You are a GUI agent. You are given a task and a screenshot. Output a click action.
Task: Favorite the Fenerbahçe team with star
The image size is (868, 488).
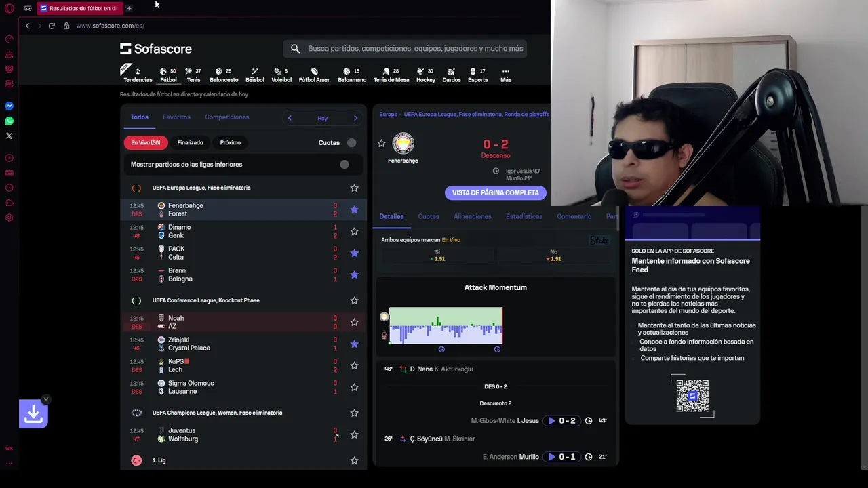pos(382,144)
